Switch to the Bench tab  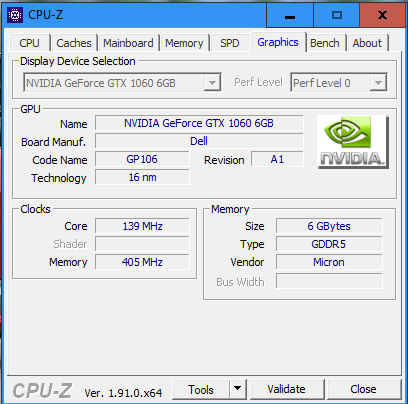[x=325, y=43]
